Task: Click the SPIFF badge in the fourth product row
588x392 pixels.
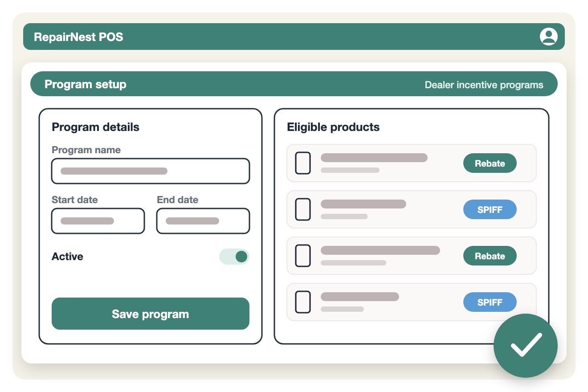Action: [490, 302]
